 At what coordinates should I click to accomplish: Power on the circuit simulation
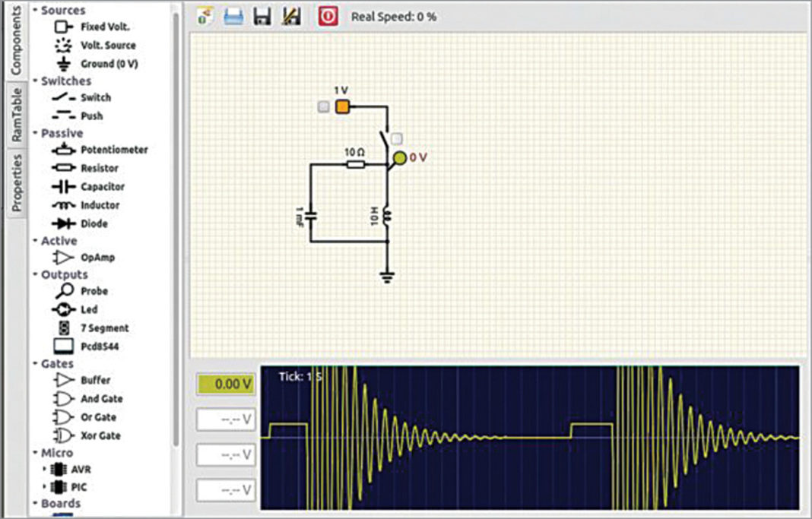tap(328, 16)
